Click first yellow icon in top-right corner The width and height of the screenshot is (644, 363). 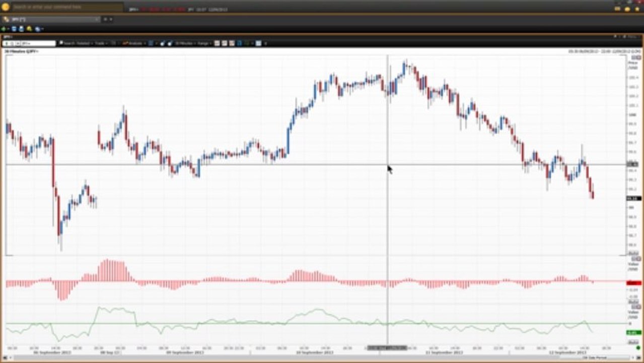(x=618, y=9)
